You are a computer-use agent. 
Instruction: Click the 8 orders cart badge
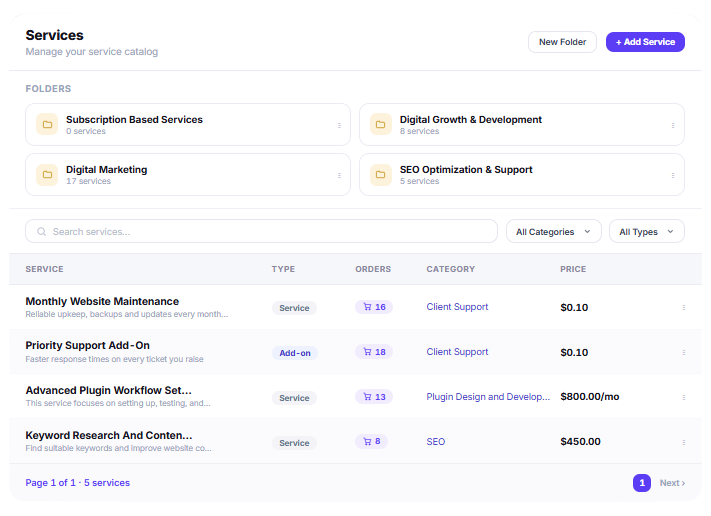pyautogui.click(x=371, y=441)
